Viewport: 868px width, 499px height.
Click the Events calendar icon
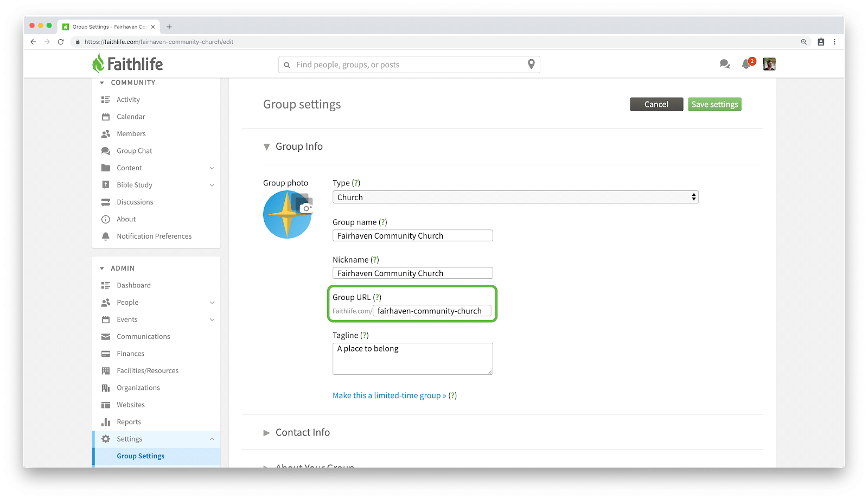pyautogui.click(x=106, y=319)
